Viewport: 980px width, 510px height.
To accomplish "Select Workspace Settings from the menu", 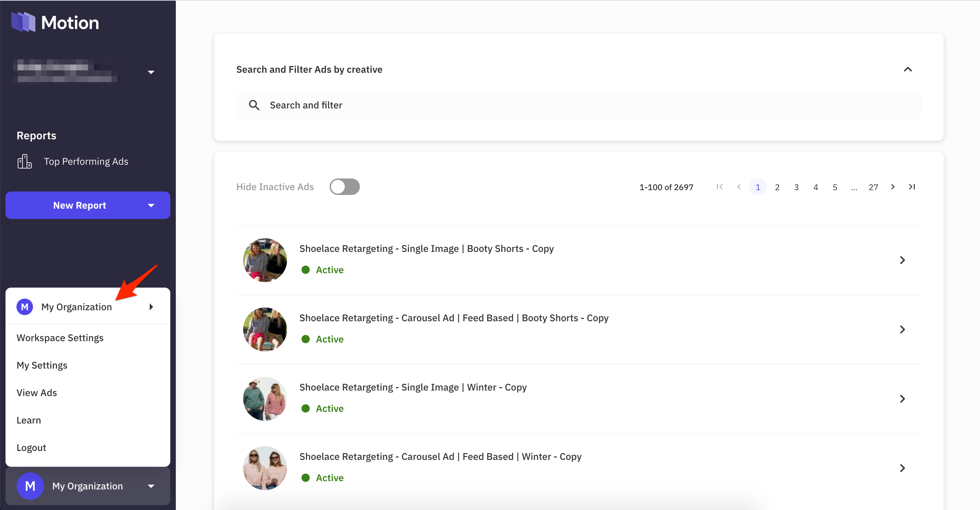I will tap(60, 337).
